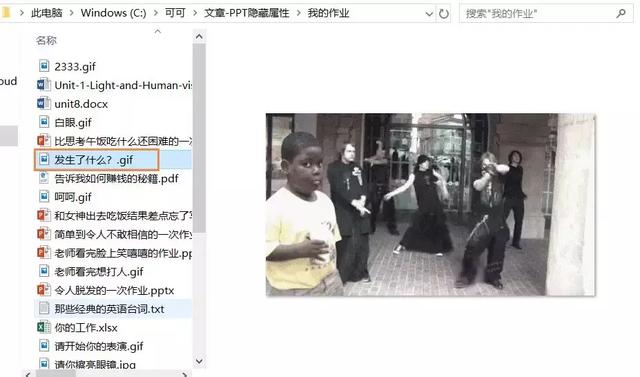Navigate to 文章-PPT隐藏属性 breadcrumb folder
Viewport: 640px width, 377px height.
[x=247, y=13]
